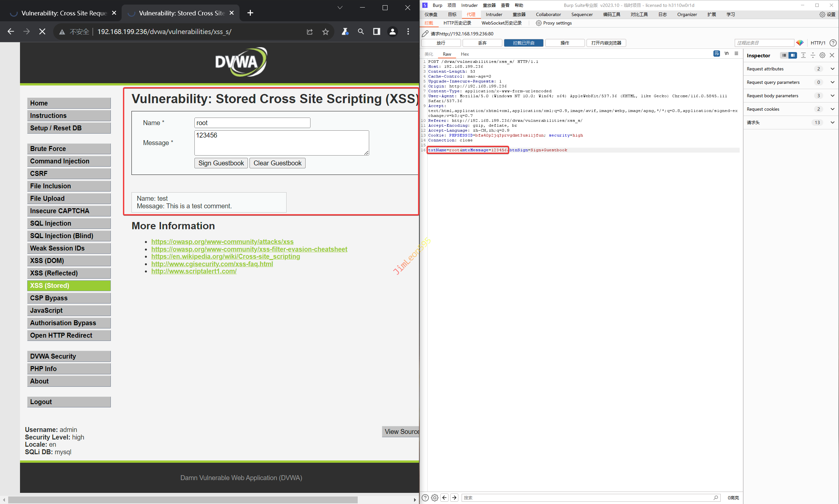Click the pencil edit icon beside request URL
The height and width of the screenshot is (504, 839).
425,34
